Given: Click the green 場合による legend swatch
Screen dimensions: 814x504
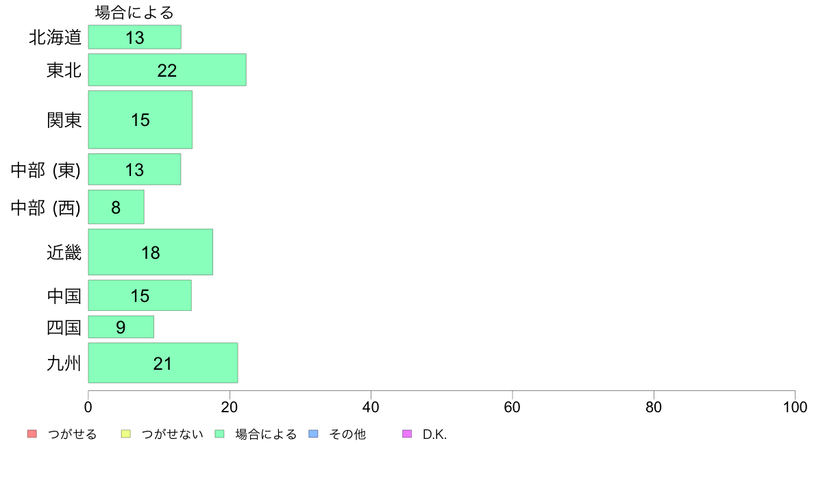Looking at the screenshot, I should pyautogui.click(x=219, y=434).
